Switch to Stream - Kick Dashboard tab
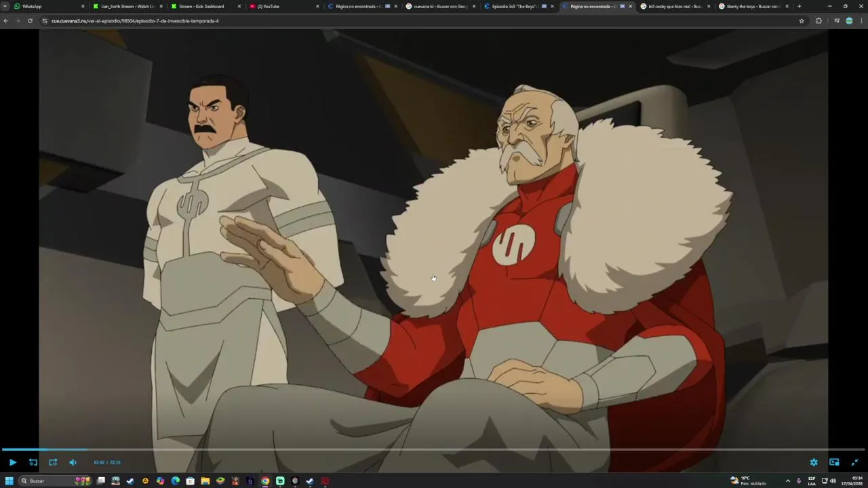This screenshot has width=868, height=488. point(205,6)
